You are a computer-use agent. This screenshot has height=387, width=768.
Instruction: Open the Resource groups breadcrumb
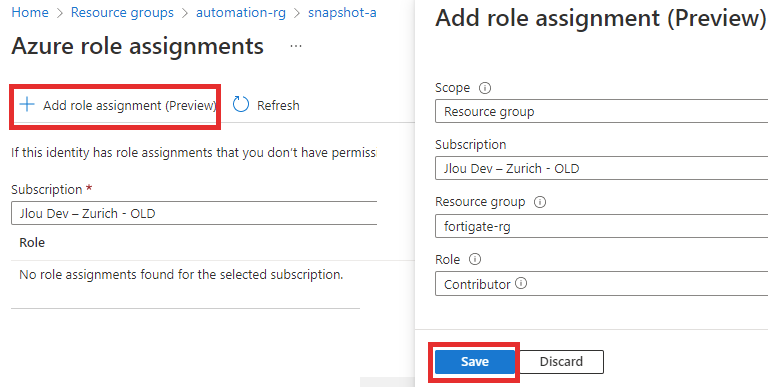point(122,13)
